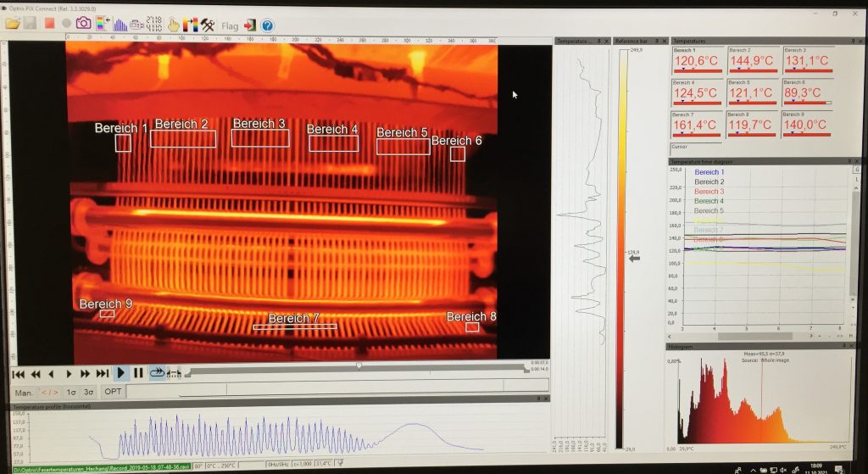Select the Bereich 7 measurement area rectangle

(x=294, y=326)
